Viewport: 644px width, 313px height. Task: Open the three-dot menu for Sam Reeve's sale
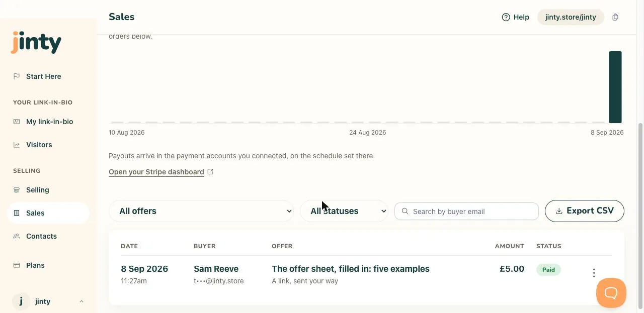click(x=594, y=273)
